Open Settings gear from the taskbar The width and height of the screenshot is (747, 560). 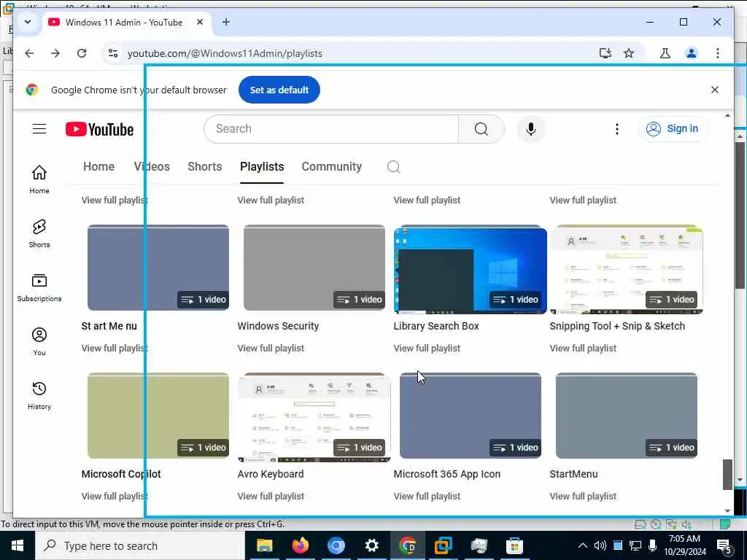(x=371, y=545)
